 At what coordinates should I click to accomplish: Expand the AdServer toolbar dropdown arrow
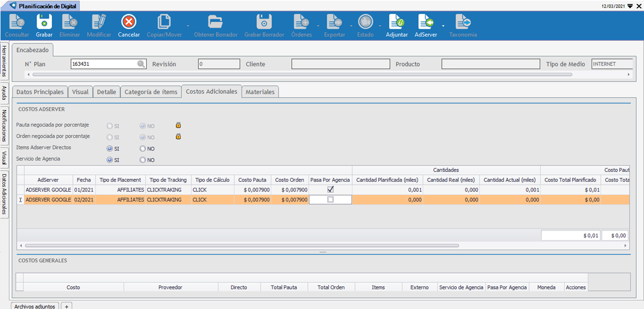[x=443, y=25]
